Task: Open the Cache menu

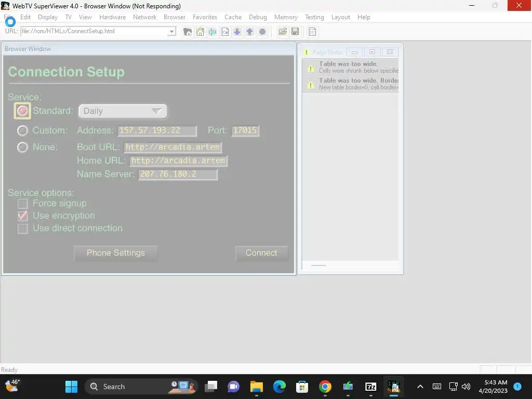Action: tap(233, 17)
